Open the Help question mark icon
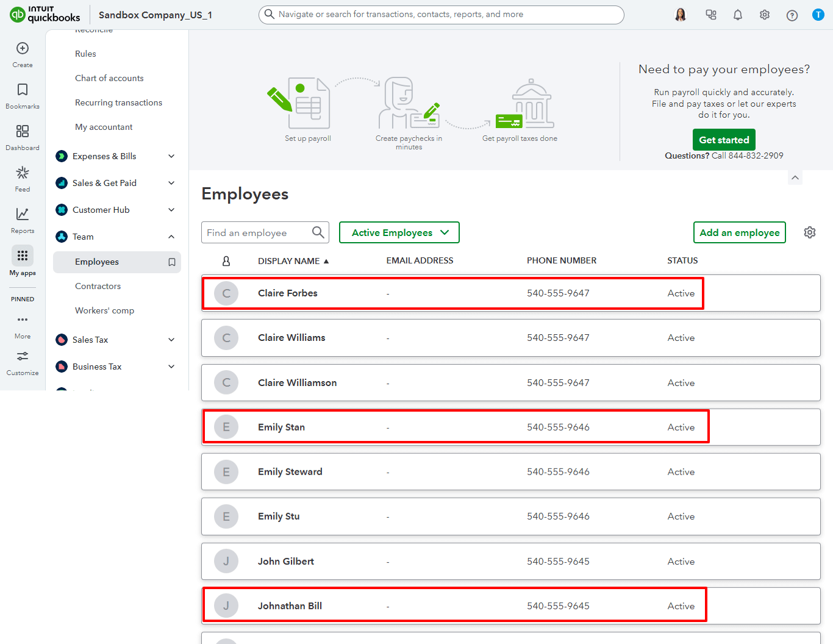833x644 pixels. (x=792, y=14)
